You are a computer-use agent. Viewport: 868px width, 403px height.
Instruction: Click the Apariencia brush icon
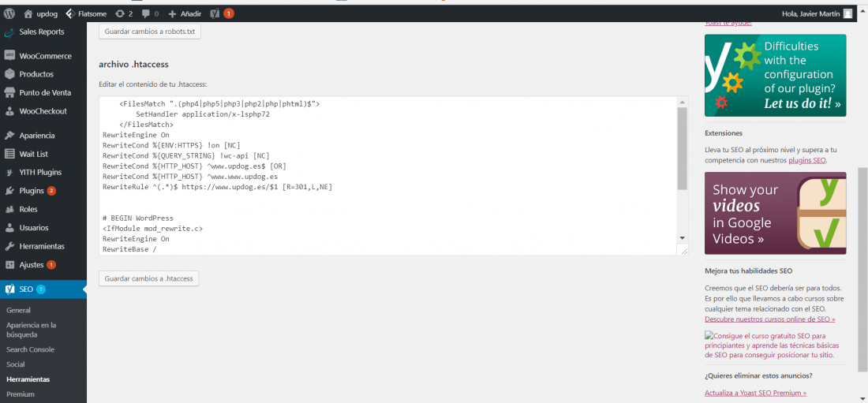tap(9, 136)
